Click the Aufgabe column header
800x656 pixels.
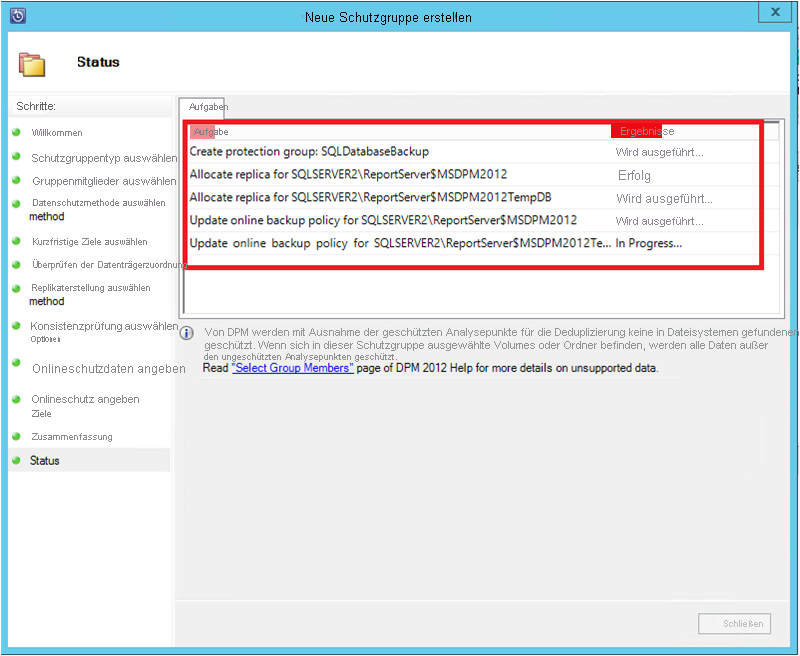pyautogui.click(x=210, y=131)
